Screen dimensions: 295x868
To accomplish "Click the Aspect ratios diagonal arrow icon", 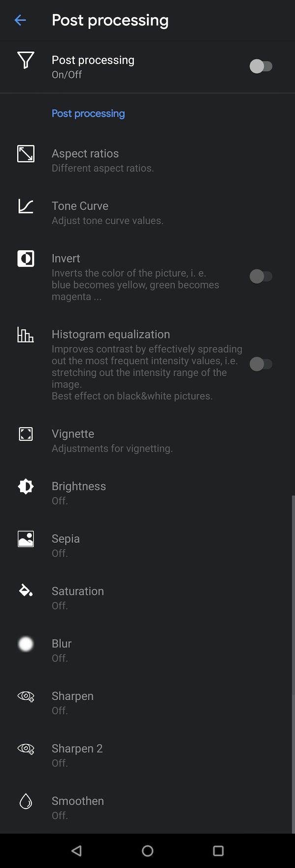I will [x=26, y=153].
